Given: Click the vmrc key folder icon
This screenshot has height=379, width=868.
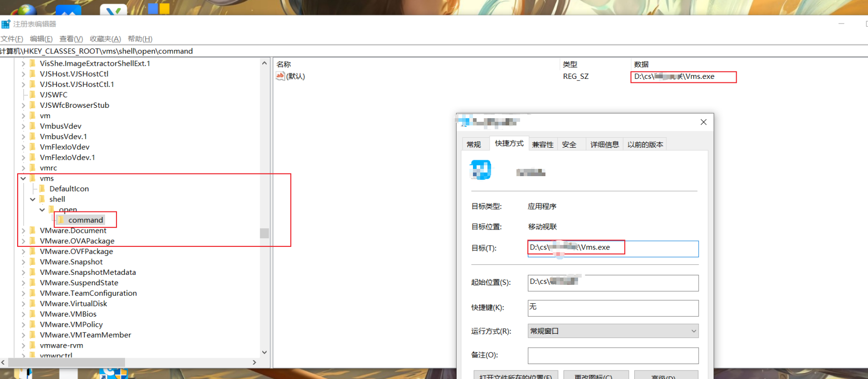Looking at the screenshot, I should [x=33, y=168].
